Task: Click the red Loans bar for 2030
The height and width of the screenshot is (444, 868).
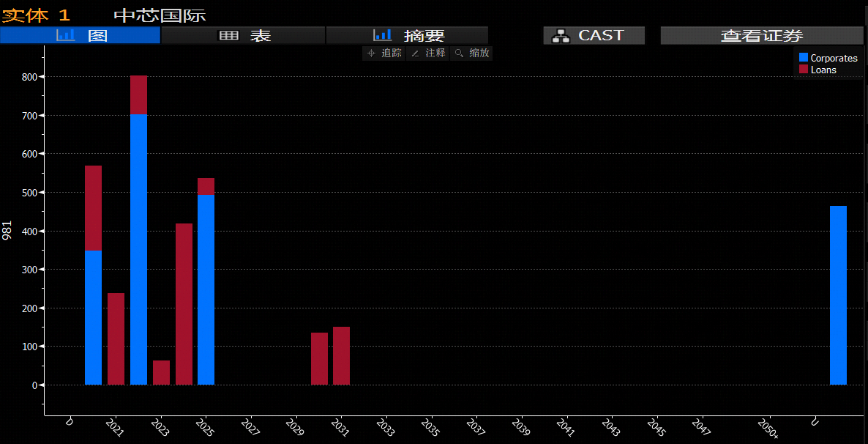Action: 319,358
